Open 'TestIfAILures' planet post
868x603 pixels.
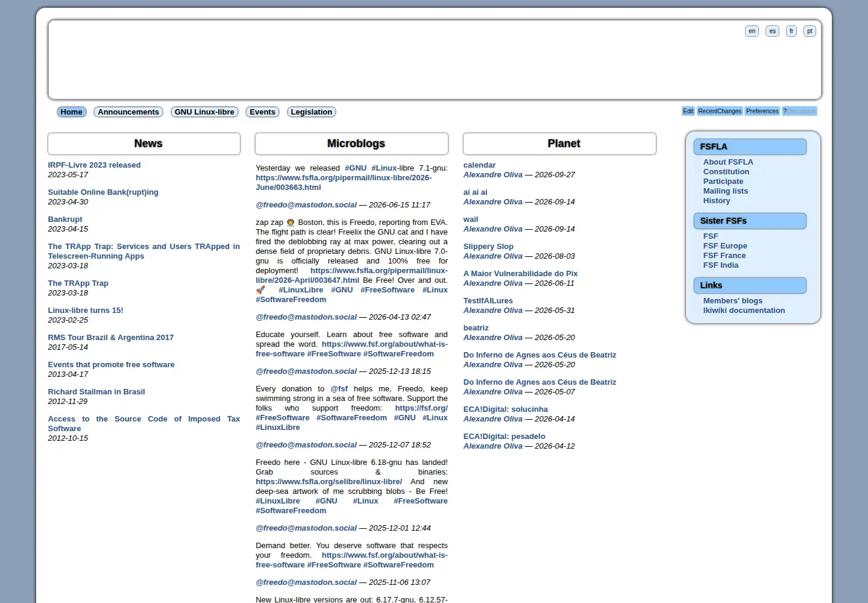point(488,300)
